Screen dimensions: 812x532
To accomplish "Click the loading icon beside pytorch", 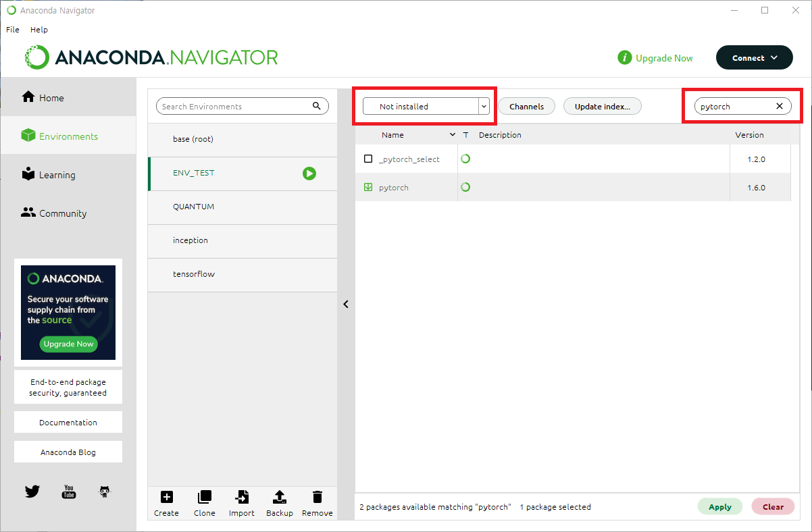I will click(465, 187).
